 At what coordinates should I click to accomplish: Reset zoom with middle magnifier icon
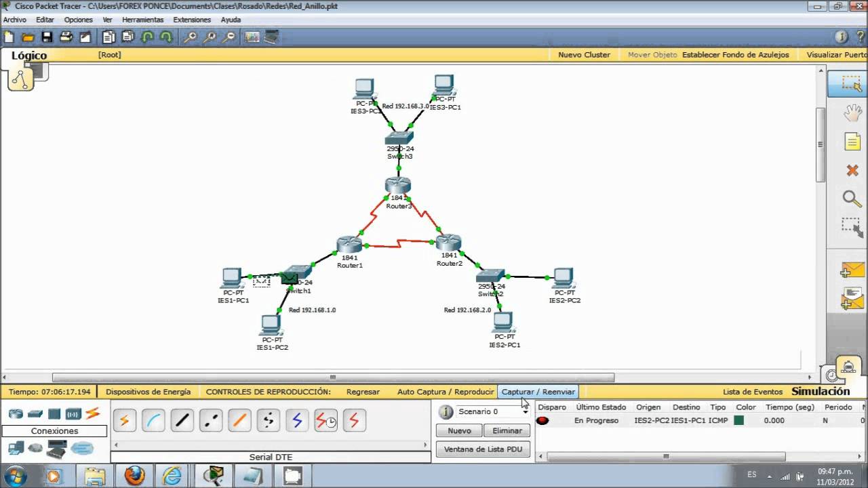(x=210, y=37)
